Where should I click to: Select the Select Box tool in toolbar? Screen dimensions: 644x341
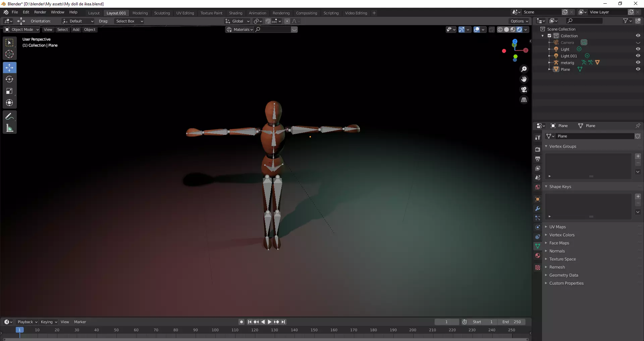(9, 43)
